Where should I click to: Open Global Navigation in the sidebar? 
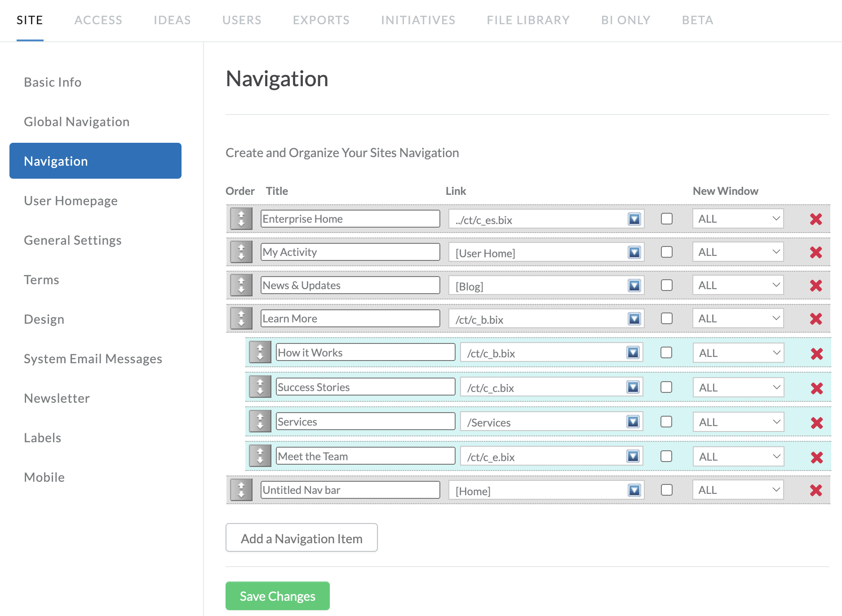[x=76, y=122]
